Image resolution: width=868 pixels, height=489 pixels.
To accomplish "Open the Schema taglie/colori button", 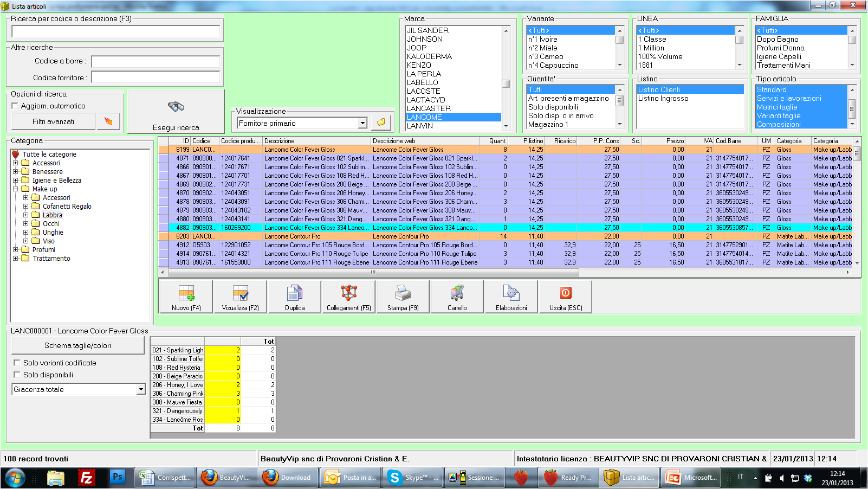I will tap(78, 345).
